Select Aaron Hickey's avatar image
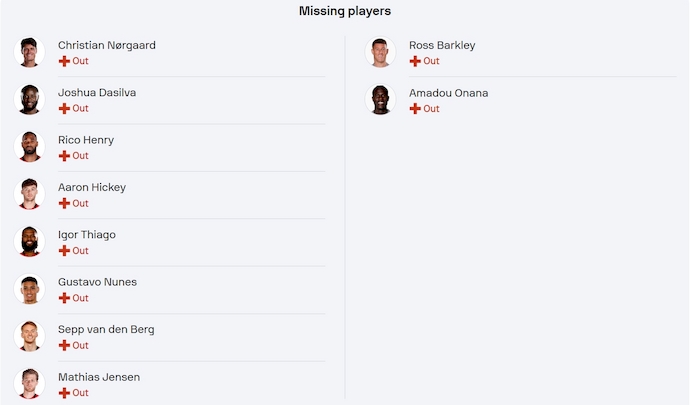Screen dimensions: 690x405 pos(30,194)
